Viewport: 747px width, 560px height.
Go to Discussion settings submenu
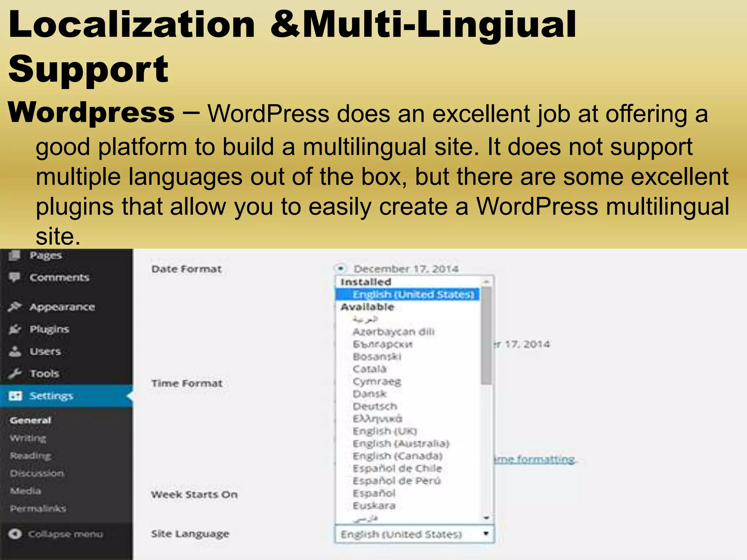tap(37, 473)
